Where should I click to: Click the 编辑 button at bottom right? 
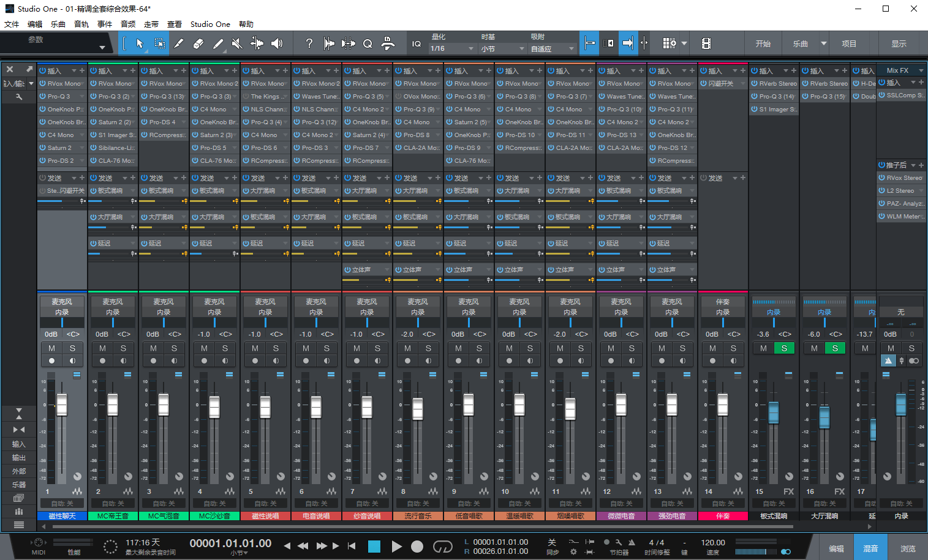pyautogui.click(x=836, y=549)
